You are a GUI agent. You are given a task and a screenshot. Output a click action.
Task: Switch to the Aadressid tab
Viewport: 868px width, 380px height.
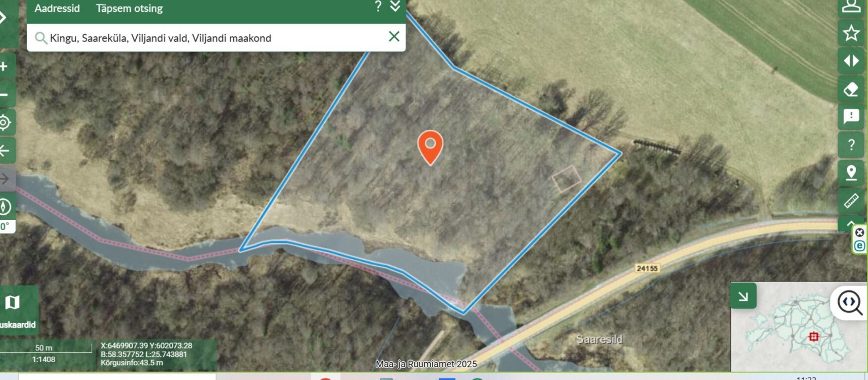pos(57,8)
